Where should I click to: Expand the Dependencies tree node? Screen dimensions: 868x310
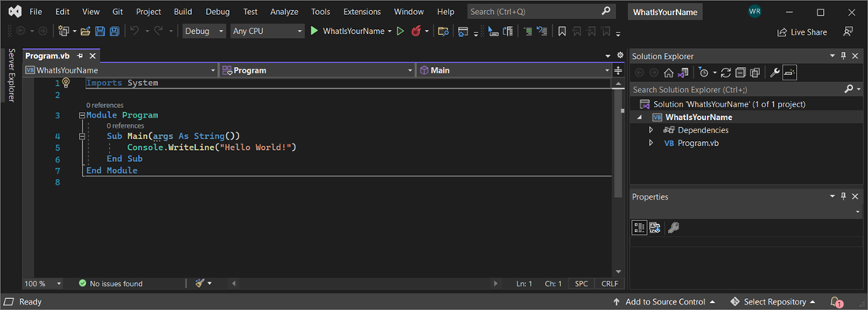coord(651,130)
